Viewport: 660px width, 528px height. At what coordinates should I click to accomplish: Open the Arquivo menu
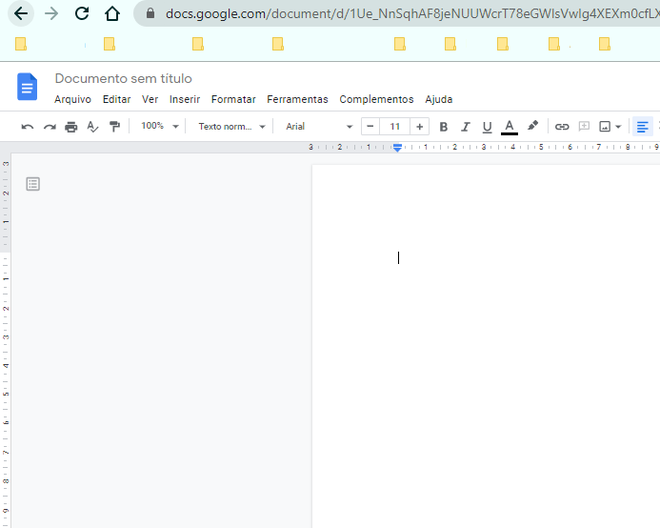coord(73,99)
